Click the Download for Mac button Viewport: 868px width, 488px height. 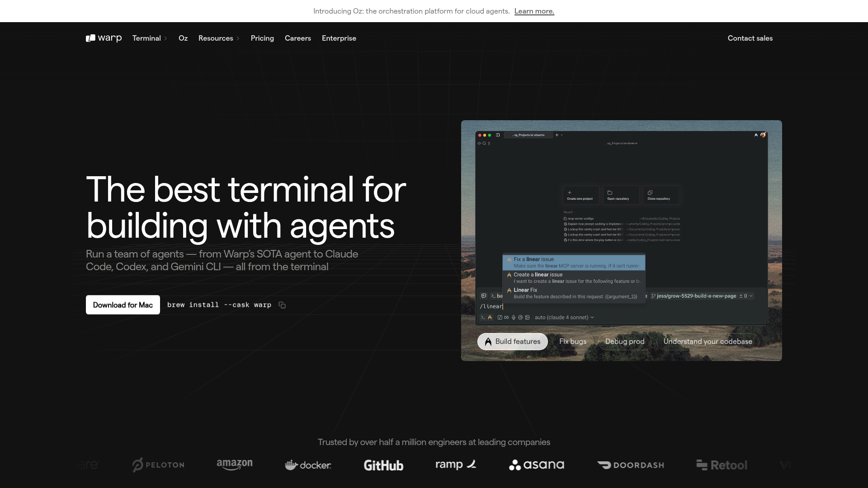[x=123, y=305]
